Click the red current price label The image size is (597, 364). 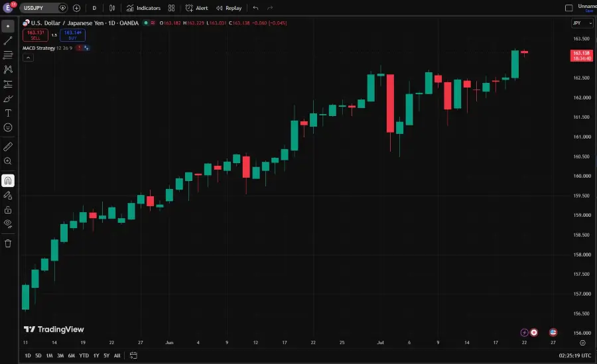click(581, 56)
